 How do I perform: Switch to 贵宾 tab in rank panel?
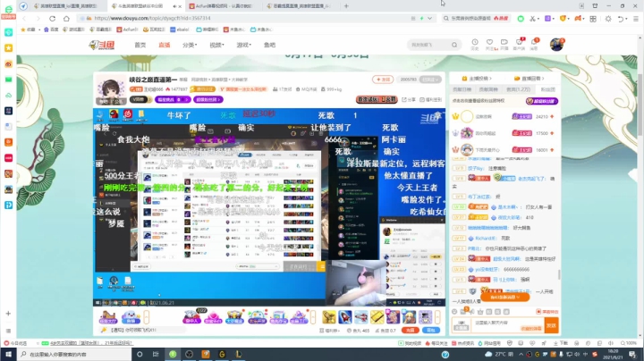(x=518, y=89)
